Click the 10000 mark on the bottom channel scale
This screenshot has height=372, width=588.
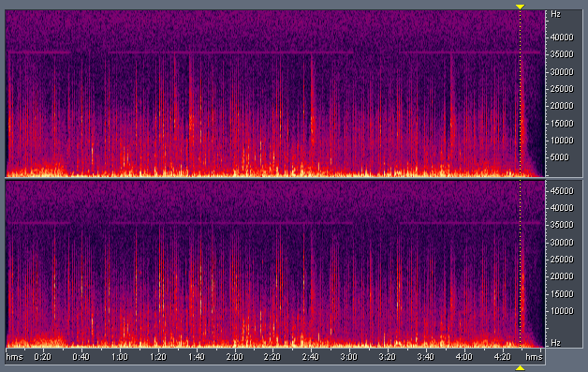562,311
